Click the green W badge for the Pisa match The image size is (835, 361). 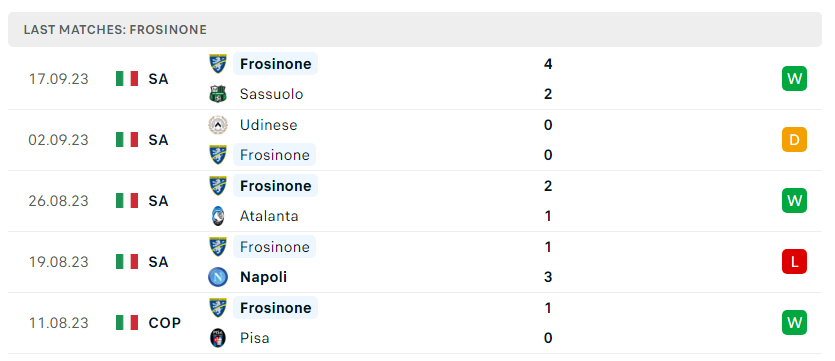794,323
